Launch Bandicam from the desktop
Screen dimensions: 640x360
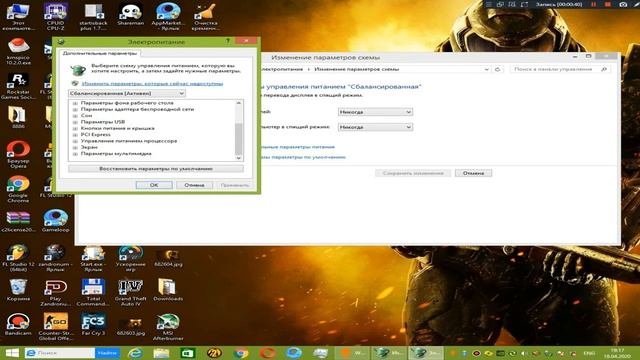18,324
